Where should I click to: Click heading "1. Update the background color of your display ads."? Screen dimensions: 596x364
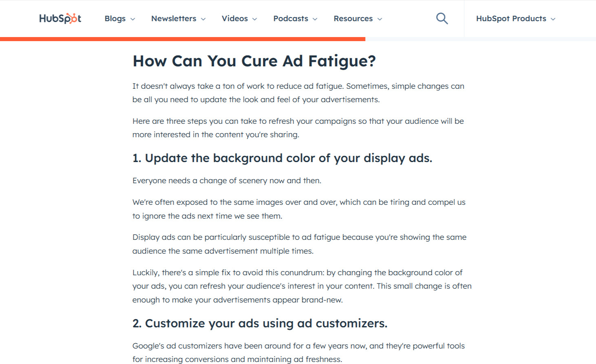(282, 158)
